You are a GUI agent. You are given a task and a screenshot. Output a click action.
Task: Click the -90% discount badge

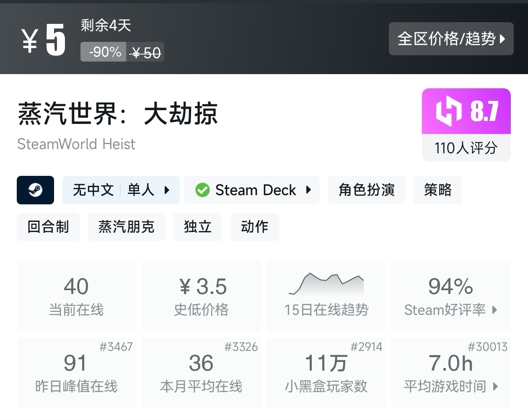point(103,52)
